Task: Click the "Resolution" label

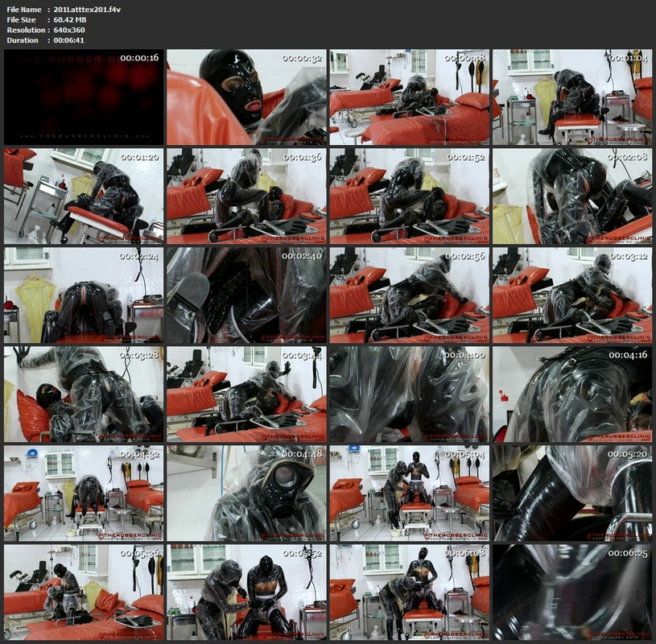Action: click(x=26, y=30)
